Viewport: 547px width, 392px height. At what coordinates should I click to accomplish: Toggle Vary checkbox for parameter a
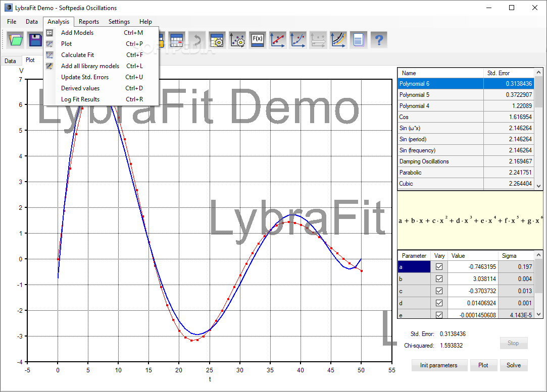[x=439, y=267]
